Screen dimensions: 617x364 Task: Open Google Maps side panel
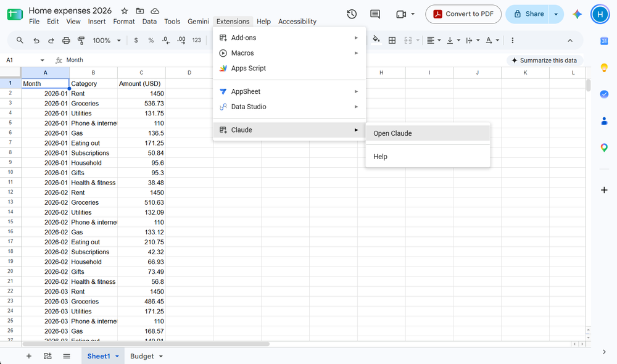pos(604,147)
